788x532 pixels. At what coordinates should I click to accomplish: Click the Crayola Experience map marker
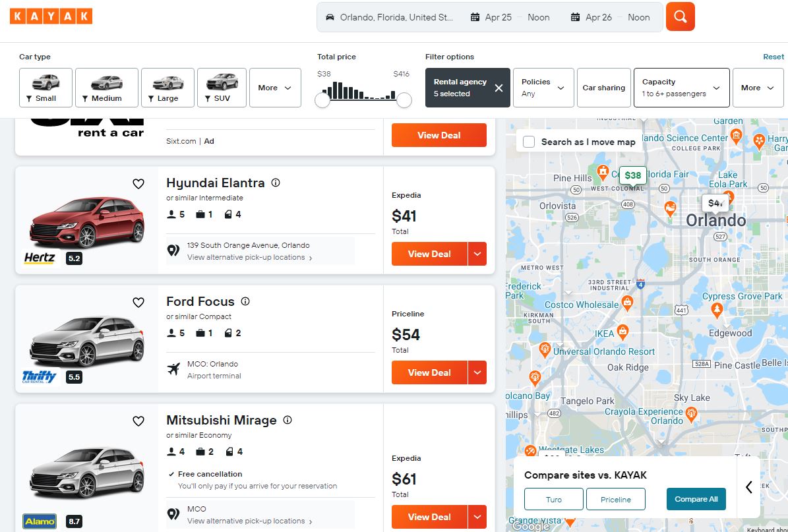(x=692, y=414)
